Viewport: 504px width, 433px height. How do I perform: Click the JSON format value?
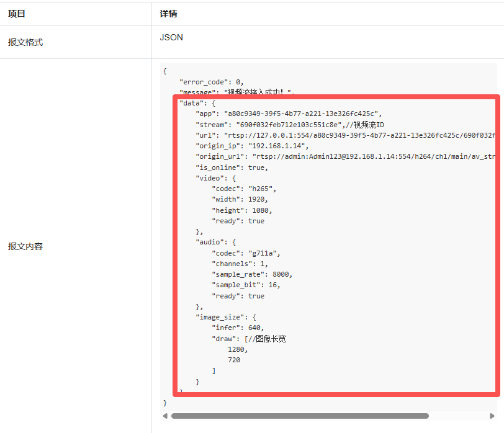171,37
